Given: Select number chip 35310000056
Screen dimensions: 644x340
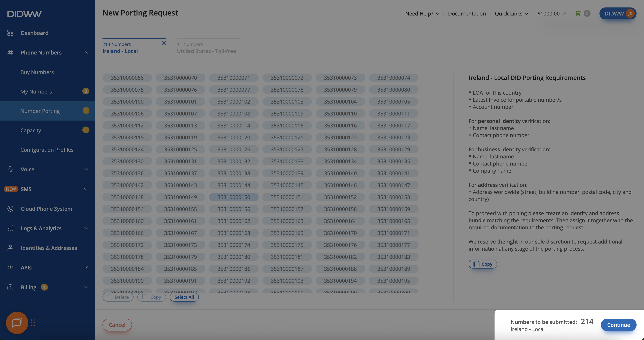Looking at the screenshot, I should (x=127, y=78).
